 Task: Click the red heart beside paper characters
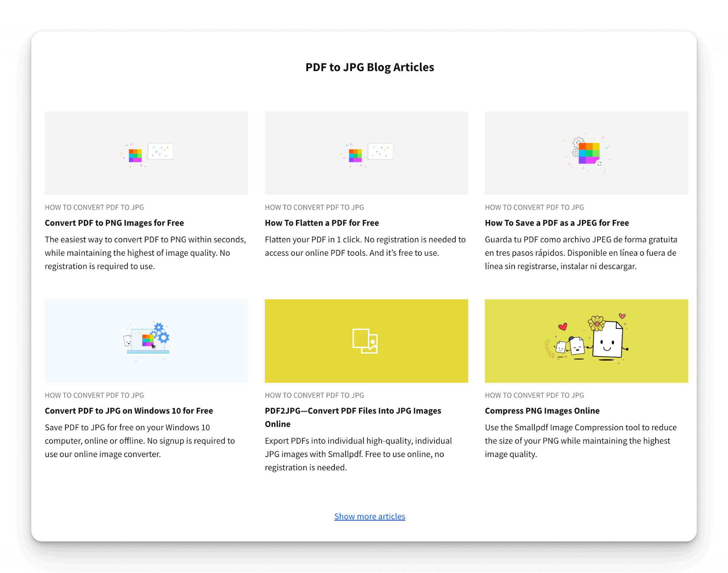[x=563, y=326]
